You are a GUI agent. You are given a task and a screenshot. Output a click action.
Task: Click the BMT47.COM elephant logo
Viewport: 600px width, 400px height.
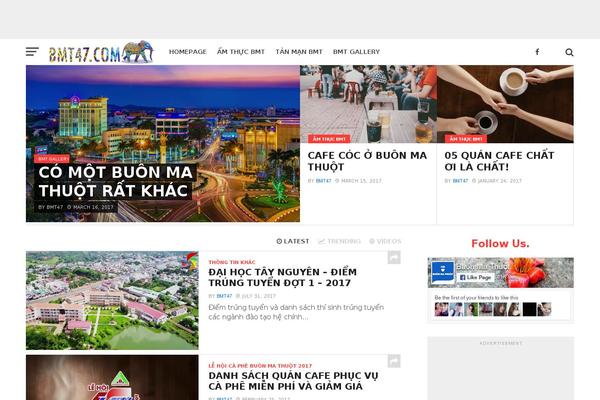[101, 52]
